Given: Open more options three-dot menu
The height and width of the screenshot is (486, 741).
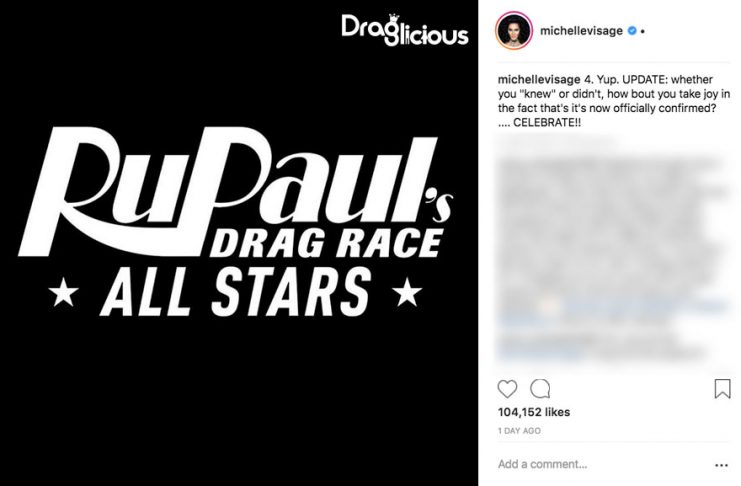Looking at the screenshot, I should (721, 465).
